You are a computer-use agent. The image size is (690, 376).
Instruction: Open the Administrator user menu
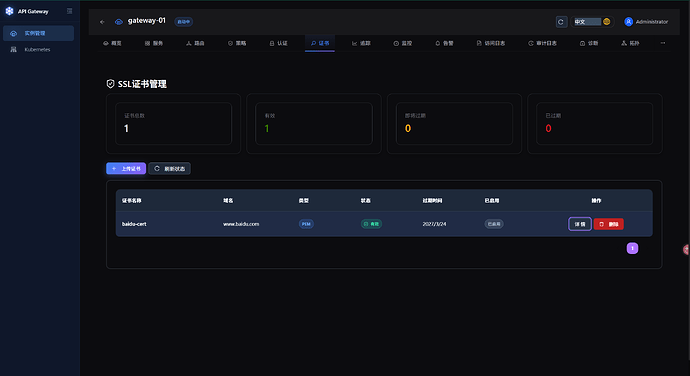(x=646, y=22)
